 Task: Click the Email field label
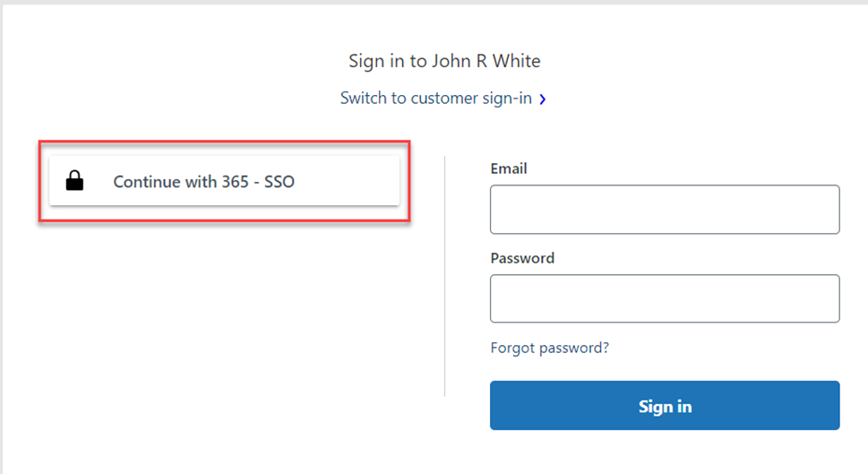point(509,168)
